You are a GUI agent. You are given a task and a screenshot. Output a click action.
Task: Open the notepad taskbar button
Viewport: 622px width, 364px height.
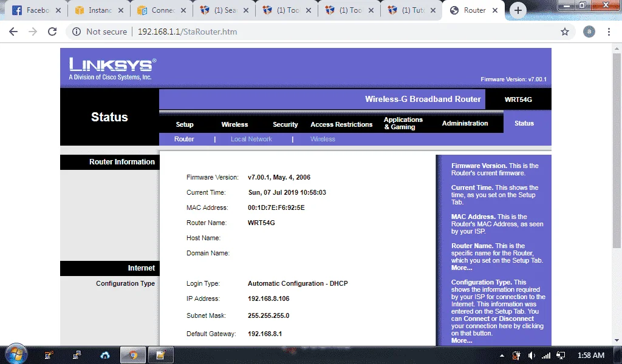(x=160, y=356)
